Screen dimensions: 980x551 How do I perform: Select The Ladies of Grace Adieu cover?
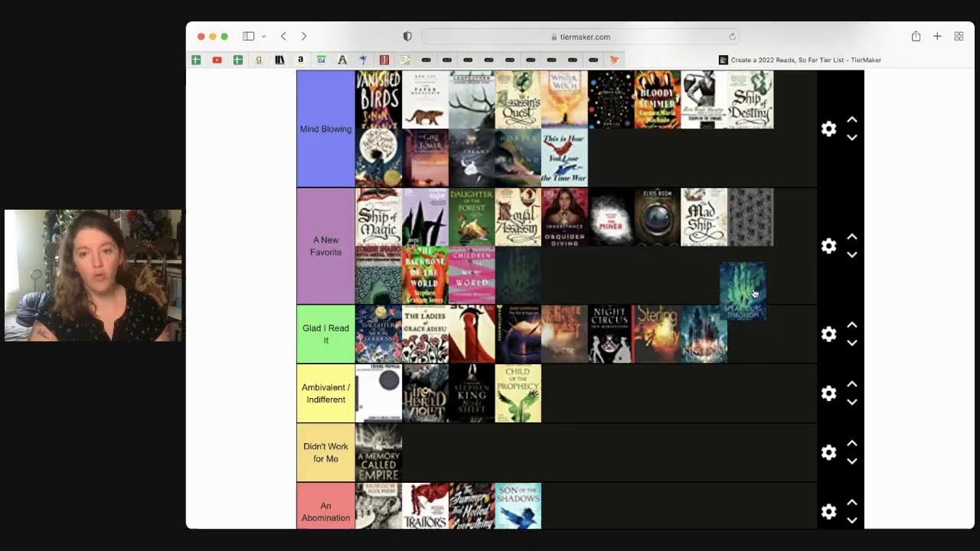point(425,334)
